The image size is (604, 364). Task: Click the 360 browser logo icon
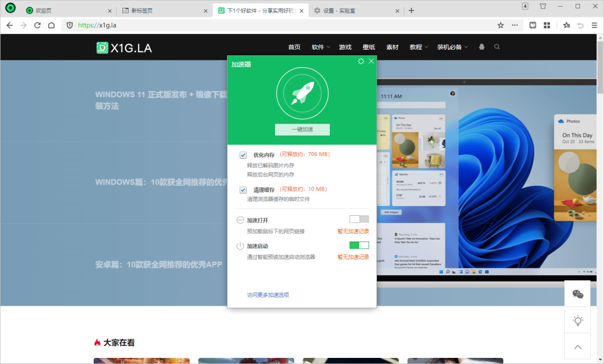pyautogui.click(x=11, y=8)
